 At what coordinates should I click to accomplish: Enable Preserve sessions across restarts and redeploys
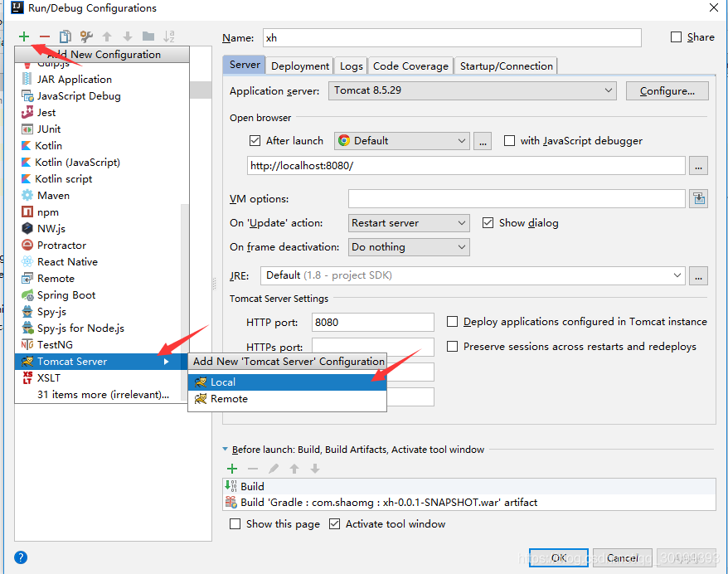pyautogui.click(x=452, y=347)
